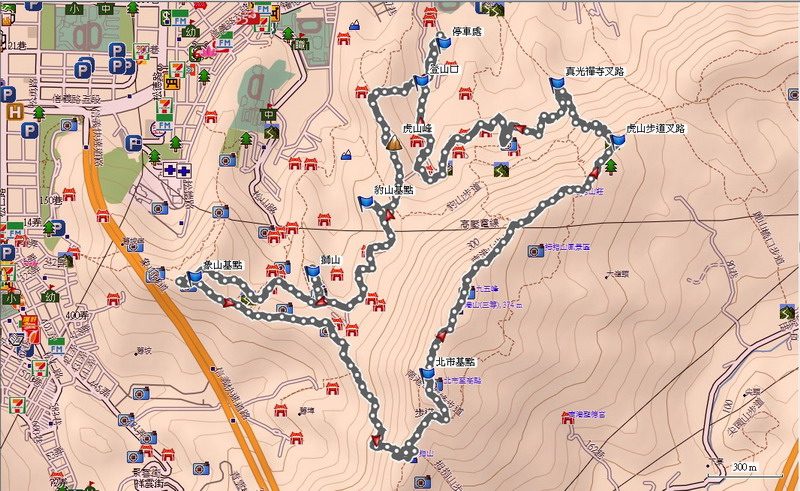This screenshot has height=491, width=800.
Task: Click the 7-Eleven icon above the FM store
Action: click(177, 69)
